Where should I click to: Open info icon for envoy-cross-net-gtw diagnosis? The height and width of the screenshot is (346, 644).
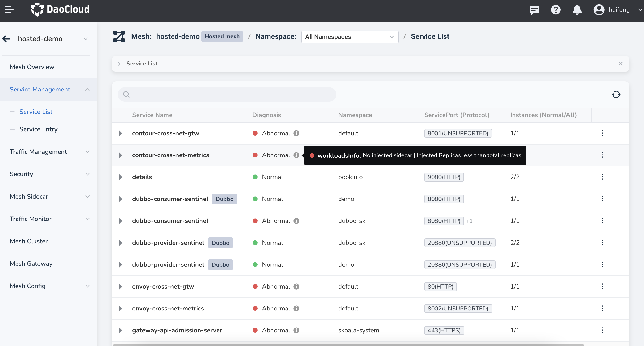(x=296, y=286)
